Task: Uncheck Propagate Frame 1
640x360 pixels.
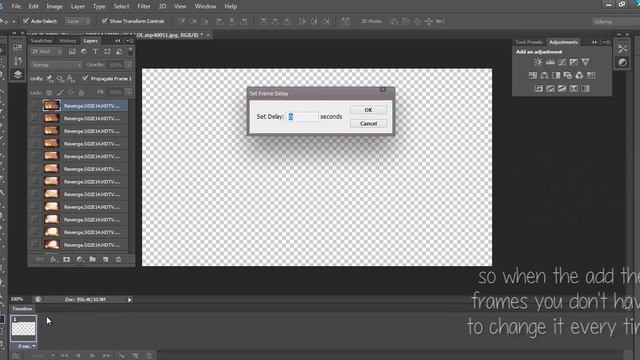Action: [x=85, y=78]
